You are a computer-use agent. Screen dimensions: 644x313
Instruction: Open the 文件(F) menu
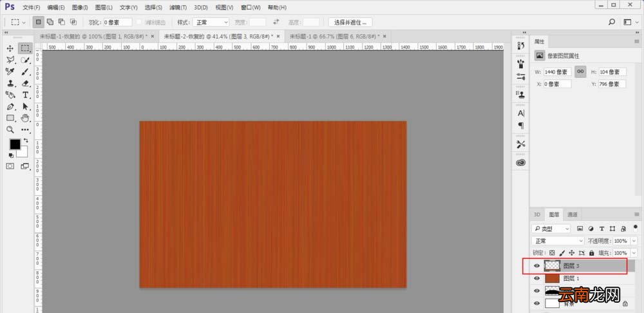pyautogui.click(x=31, y=7)
